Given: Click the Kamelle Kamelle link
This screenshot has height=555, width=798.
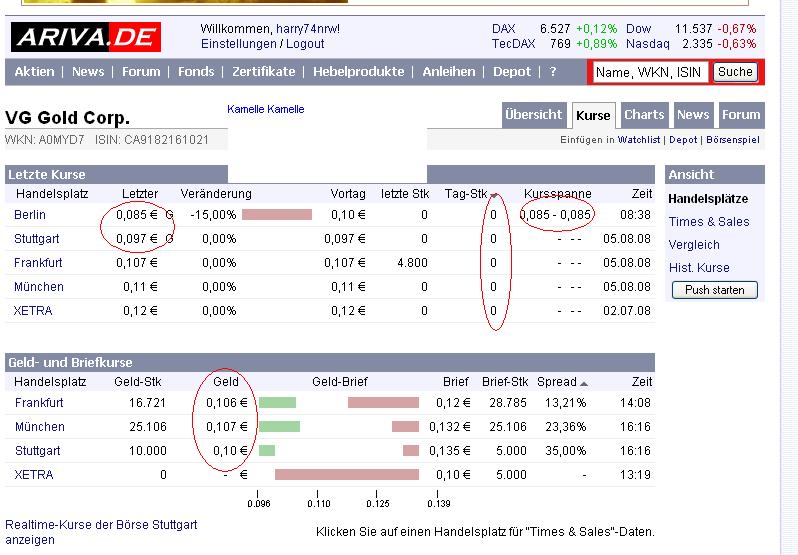Looking at the screenshot, I should [x=266, y=109].
